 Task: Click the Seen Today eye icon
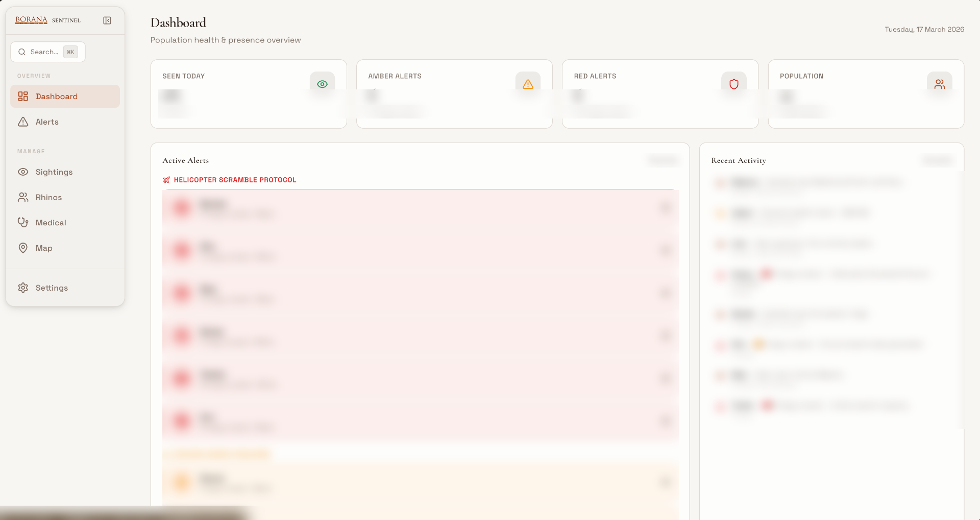tap(322, 84)
